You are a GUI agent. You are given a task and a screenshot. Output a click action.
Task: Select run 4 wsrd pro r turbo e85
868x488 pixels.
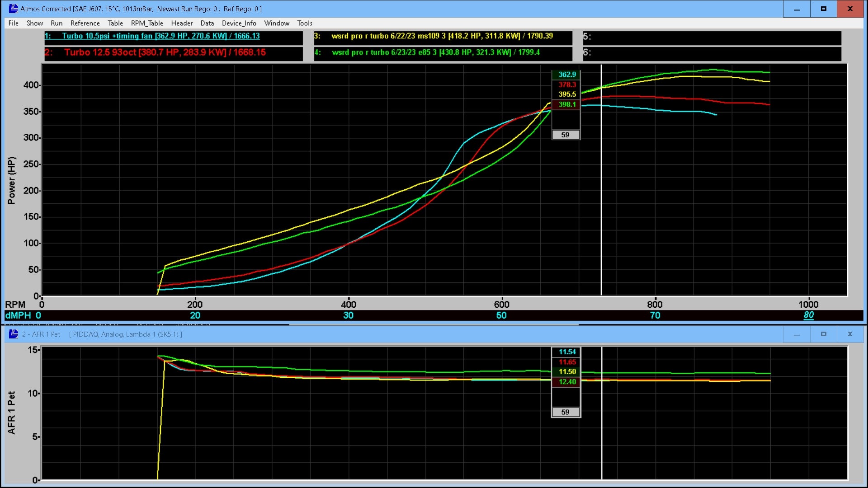click(435, 52)
